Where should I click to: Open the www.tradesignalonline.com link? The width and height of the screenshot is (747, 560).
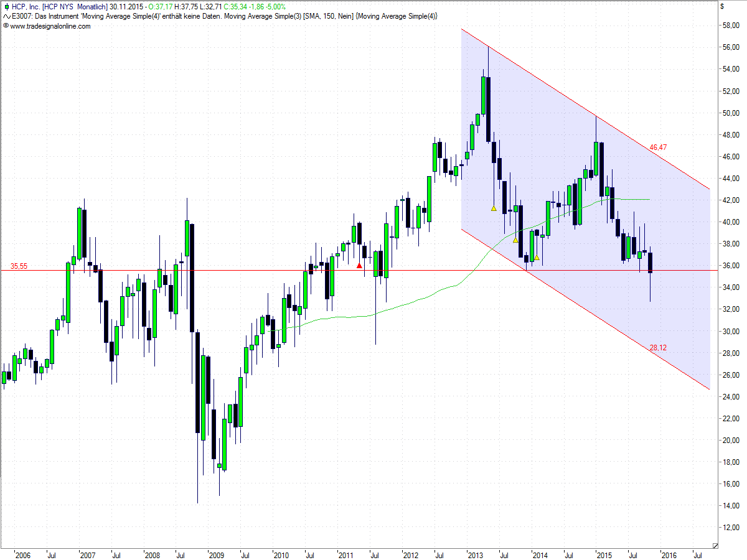click(50, 26)
